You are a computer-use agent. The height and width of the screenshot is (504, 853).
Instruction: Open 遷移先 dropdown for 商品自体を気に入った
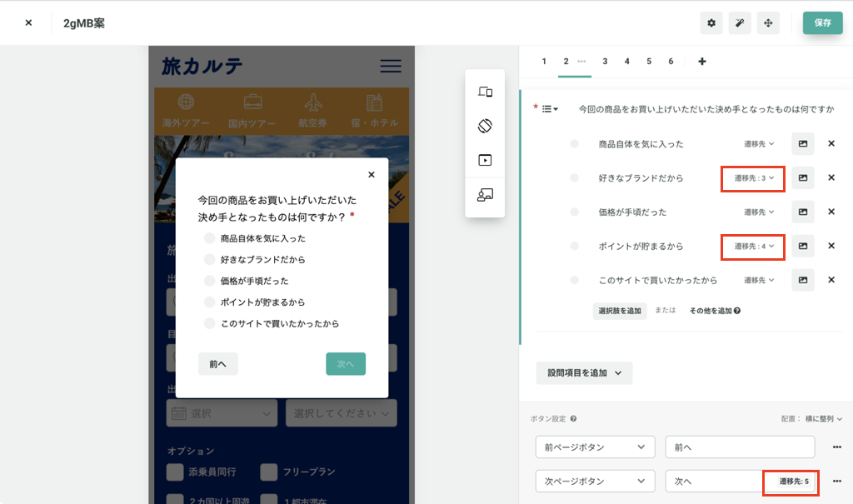click(x=759, y=143)
